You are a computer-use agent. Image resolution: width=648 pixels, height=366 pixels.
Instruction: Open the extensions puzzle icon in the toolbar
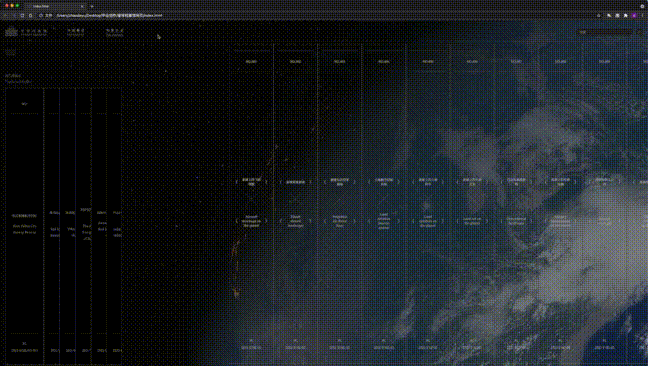click(x=626, y=15)
